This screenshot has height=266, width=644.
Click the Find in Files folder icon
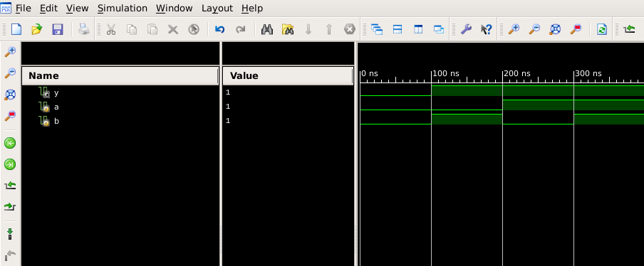click(288, 29)
